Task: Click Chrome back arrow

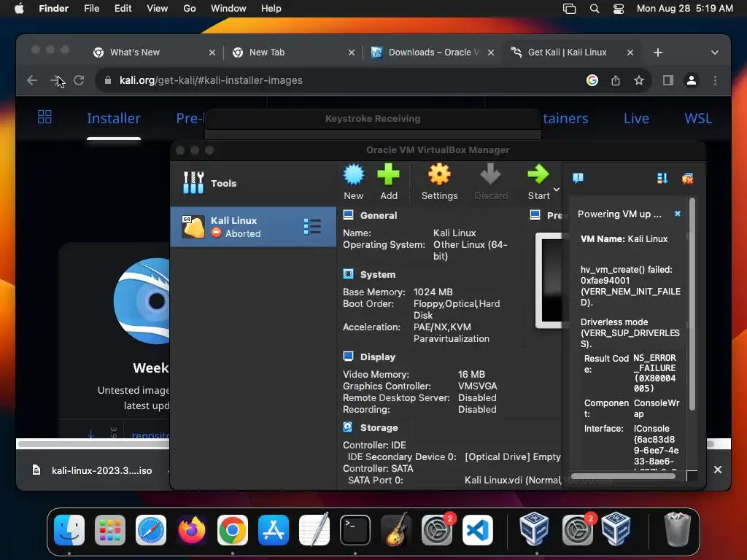Action: tap(32, 80)
